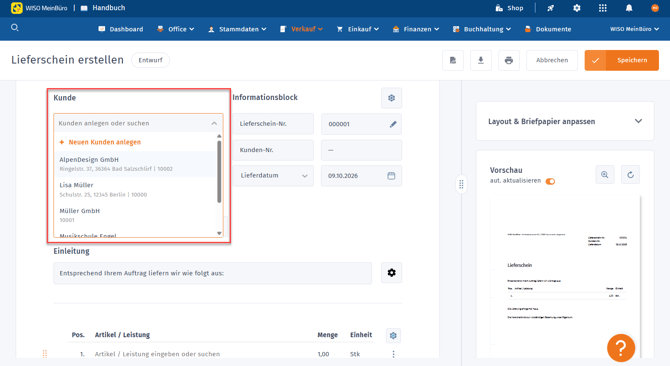
Task: Open the Lieferdatum type dropdown
Action: tap(273, 176)
